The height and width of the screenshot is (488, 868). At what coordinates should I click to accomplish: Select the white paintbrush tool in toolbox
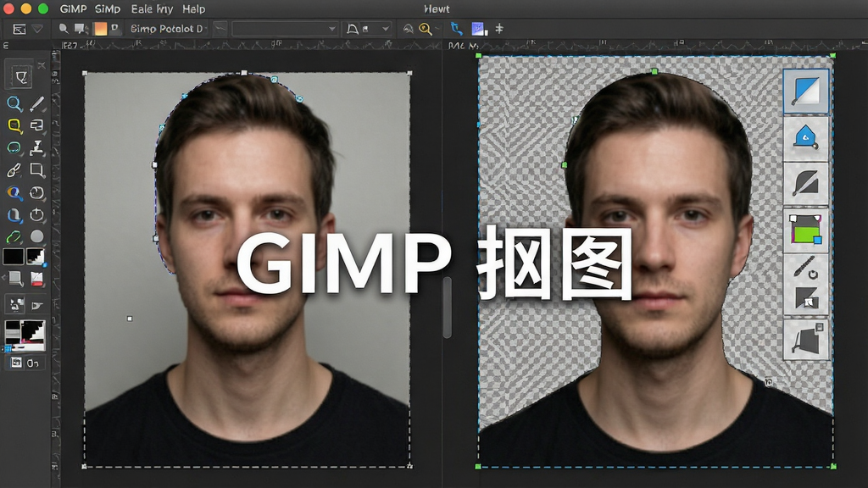click(14, 170)
